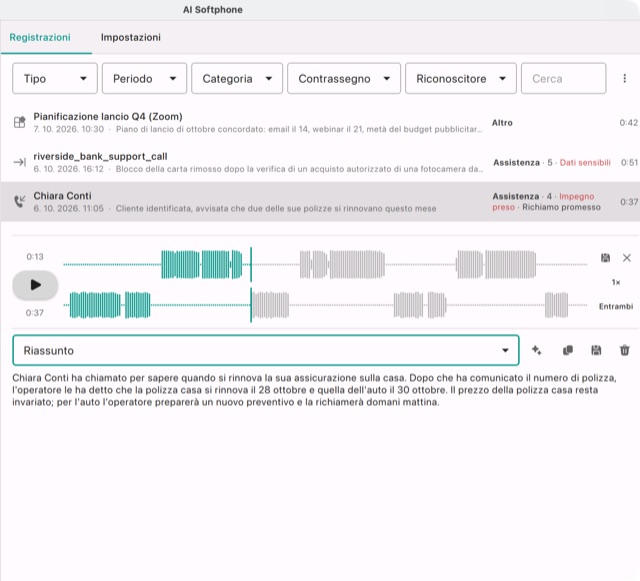
Task: Click the Altro category label
Action: pos(502,122)
